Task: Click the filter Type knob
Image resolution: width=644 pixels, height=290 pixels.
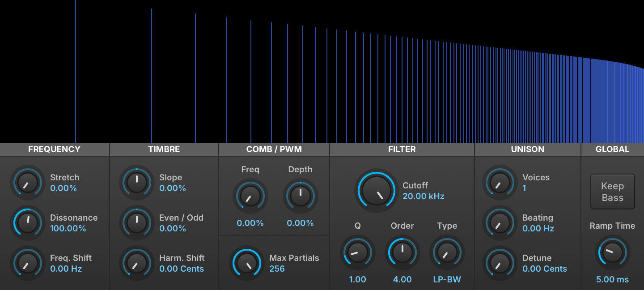Action: coord(447,252)
